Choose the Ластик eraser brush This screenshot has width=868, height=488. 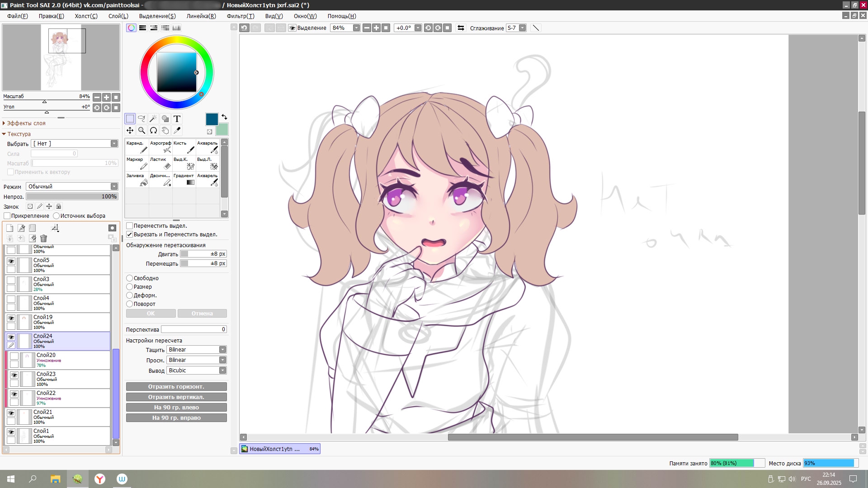160,163
